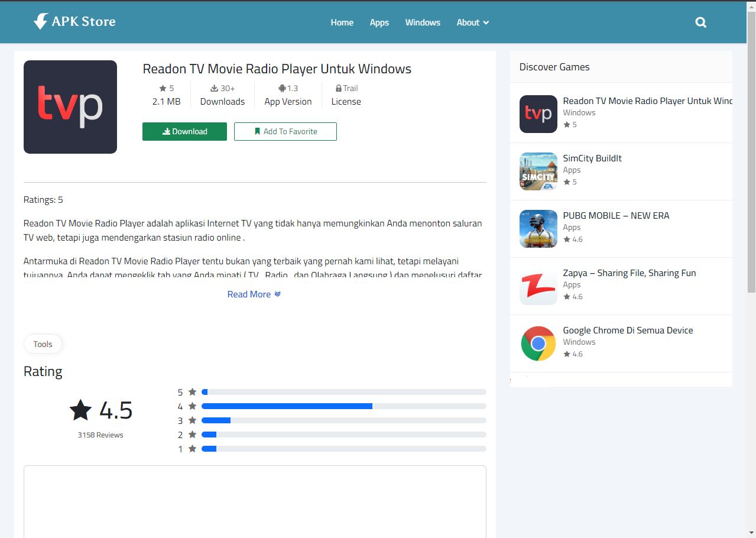Open the SimCity BuildIt app icon
The width and height of the screenshot is (756, 538).
[538, 171]
